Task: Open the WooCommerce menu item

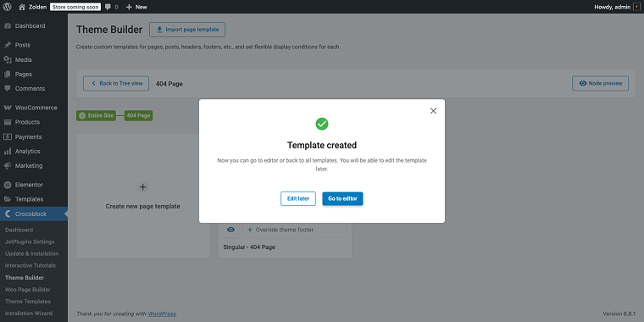Action: tap(34, 108)
